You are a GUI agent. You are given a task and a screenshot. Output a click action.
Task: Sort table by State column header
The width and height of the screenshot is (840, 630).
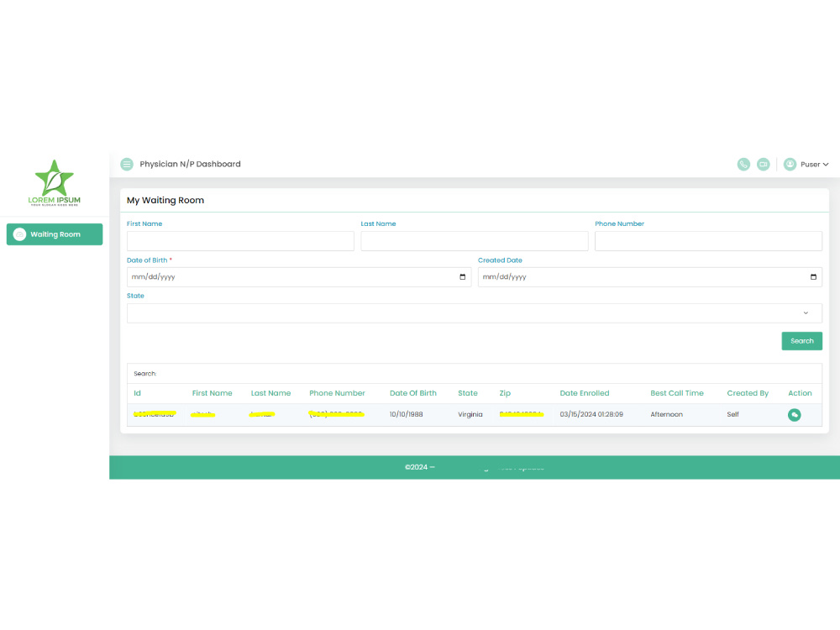click(468, 393)
